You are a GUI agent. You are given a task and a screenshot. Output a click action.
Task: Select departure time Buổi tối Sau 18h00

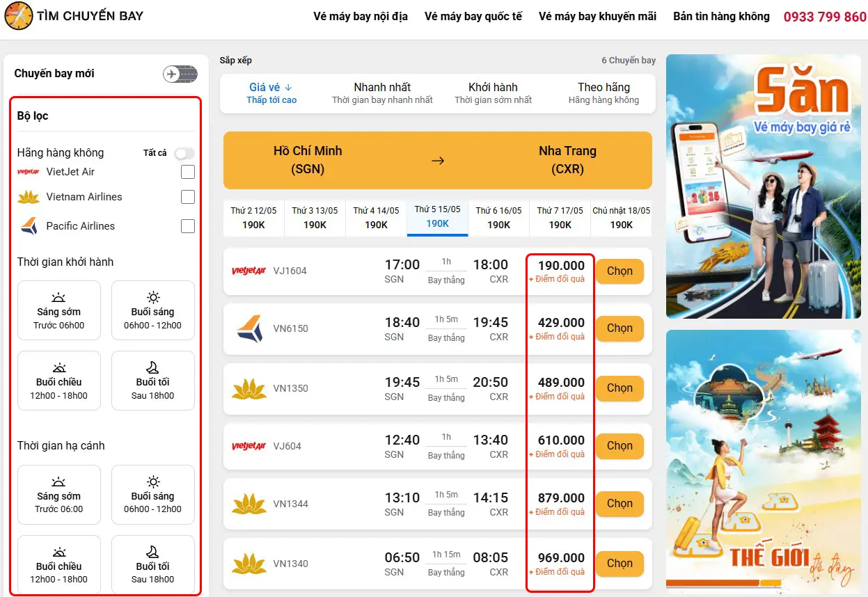pyautogui.click(x=153, y=381)
